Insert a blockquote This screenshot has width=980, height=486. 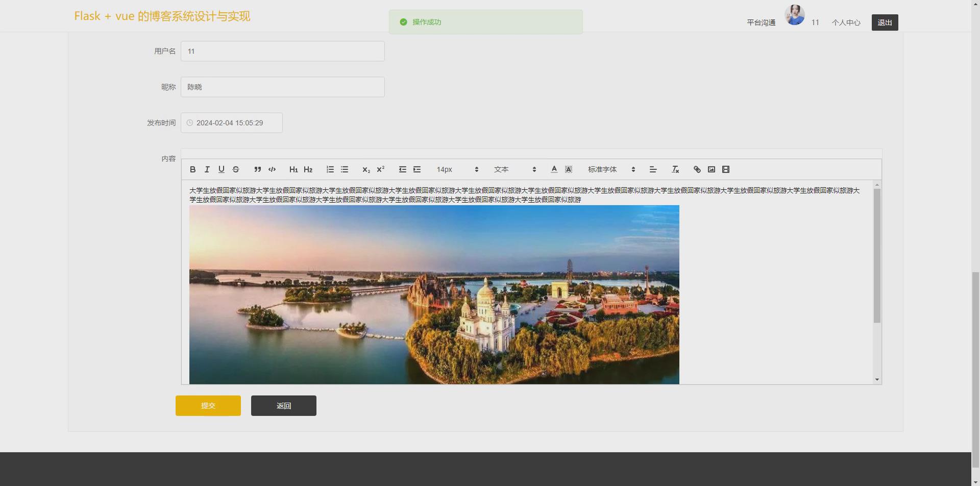[x=258, y=169]
